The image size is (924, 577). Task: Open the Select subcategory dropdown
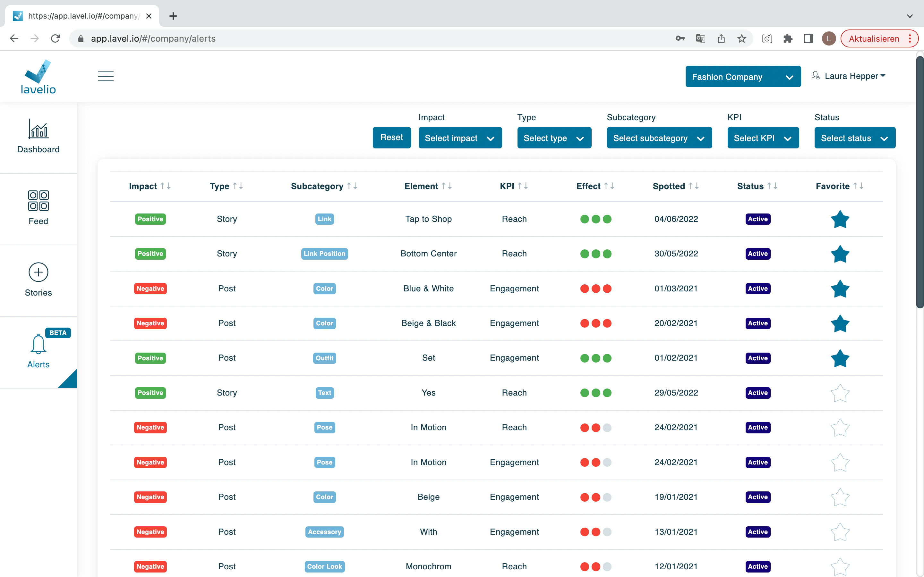point(659,138)
